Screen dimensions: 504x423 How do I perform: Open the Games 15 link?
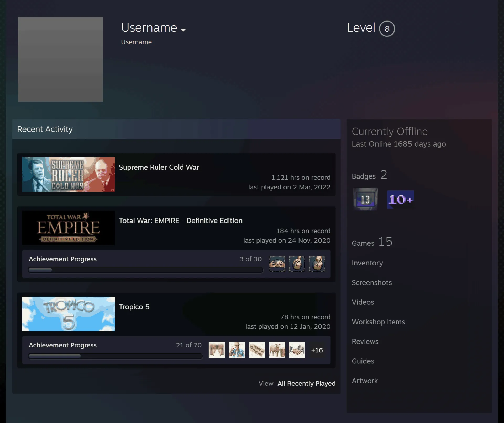372,242
